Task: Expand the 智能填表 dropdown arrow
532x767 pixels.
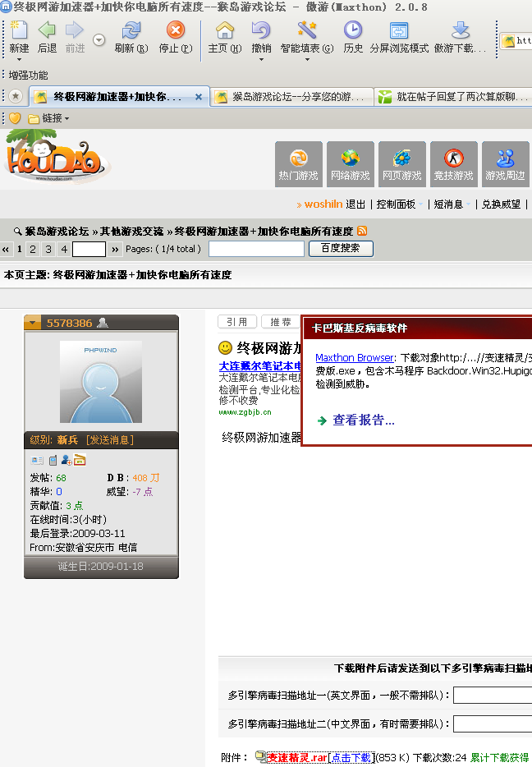Action: click(307, 60)
